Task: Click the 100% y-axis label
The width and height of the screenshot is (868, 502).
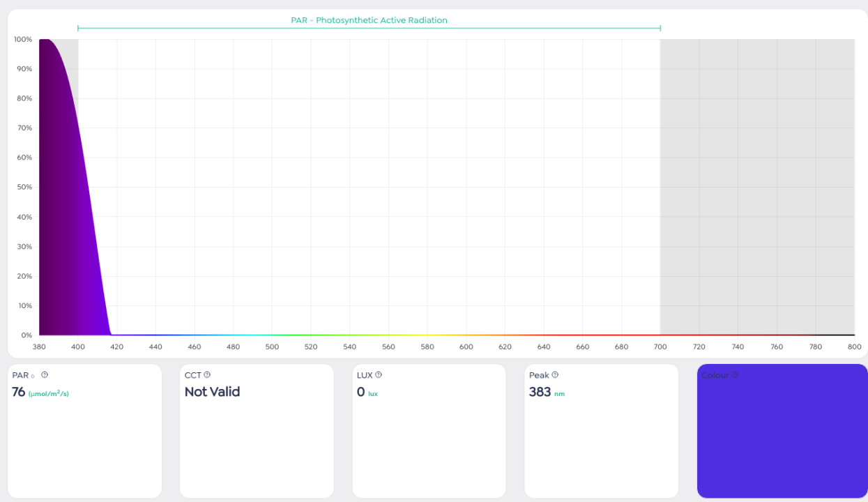Action: 23,39
